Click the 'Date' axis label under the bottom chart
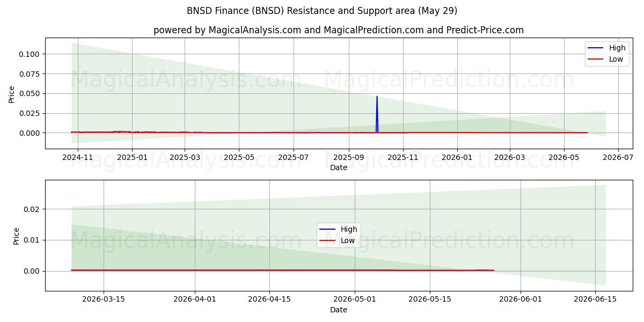The image size is (644, 322). 339,310
